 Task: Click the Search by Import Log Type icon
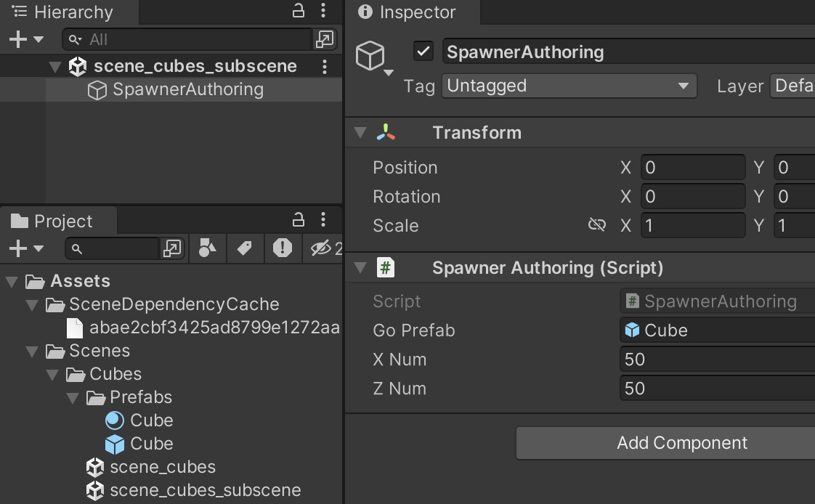(x=283, y=248)
